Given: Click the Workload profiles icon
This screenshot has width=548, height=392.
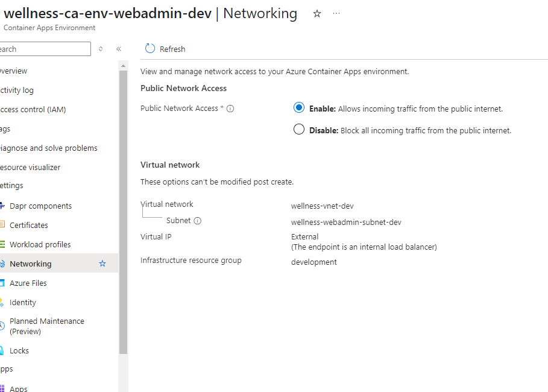Looking at the screenshot, I should [x=2, y=244].
